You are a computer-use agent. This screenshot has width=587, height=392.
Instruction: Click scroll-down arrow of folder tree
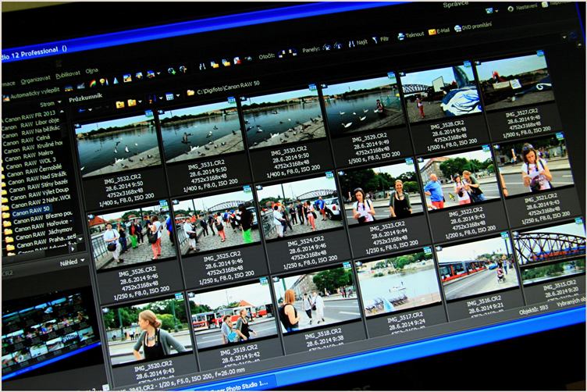click(80, 238)
